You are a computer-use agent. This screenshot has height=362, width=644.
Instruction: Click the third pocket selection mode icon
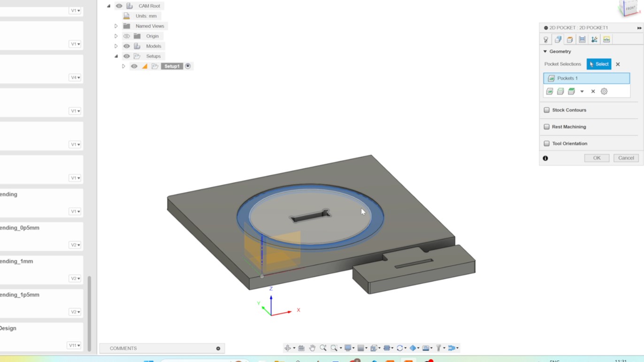(571, 91)
